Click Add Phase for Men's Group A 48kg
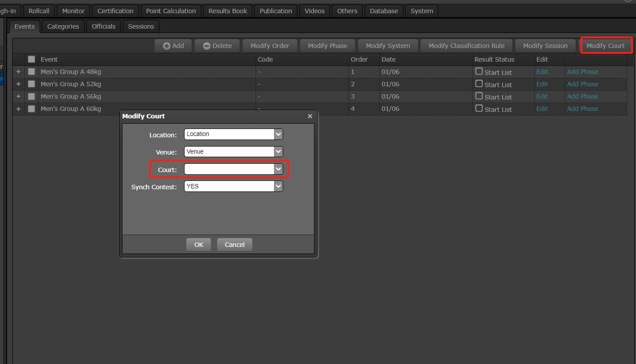Screen dimensions: 636x364 coord(582,72)
